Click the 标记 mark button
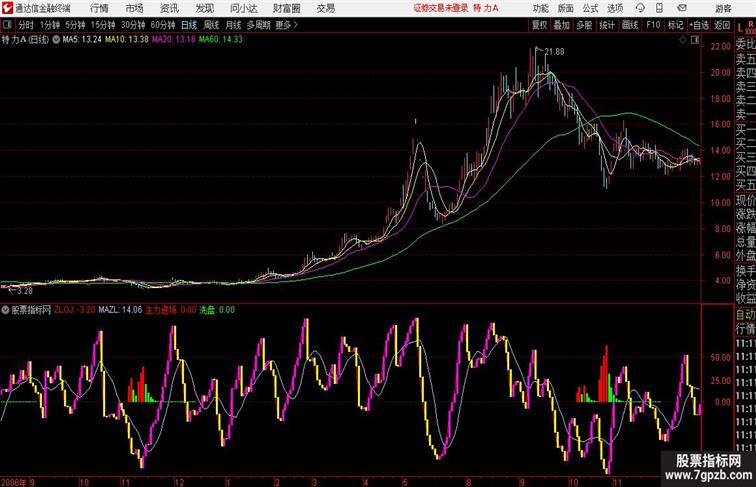756x487 pixels. [675, 25]
